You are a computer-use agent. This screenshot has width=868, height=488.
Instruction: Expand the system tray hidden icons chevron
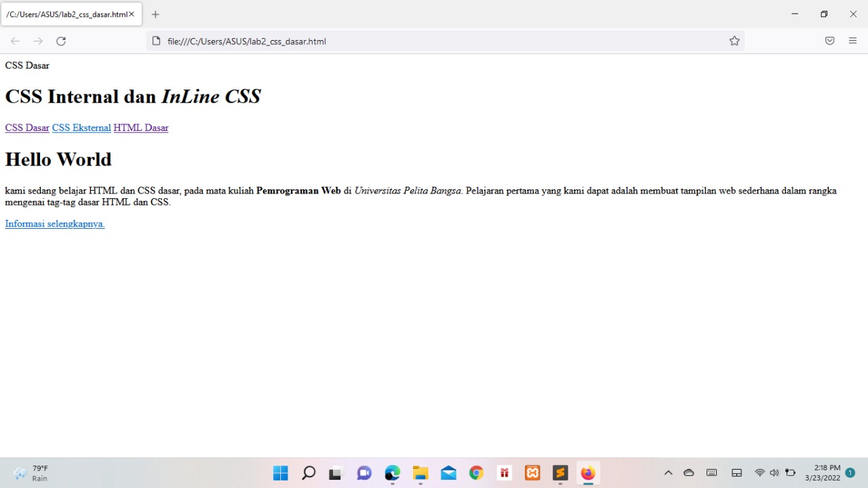click(x=668, y=473)
